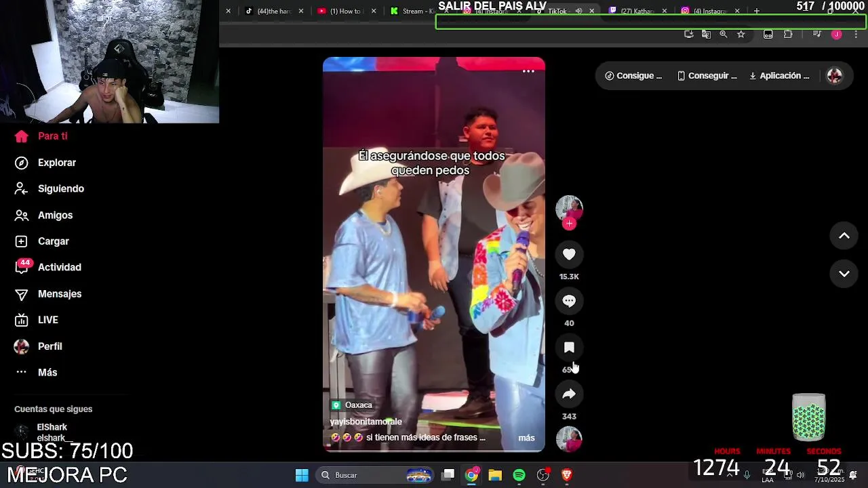Share the video with arrow icon

[x=569, y=394]
